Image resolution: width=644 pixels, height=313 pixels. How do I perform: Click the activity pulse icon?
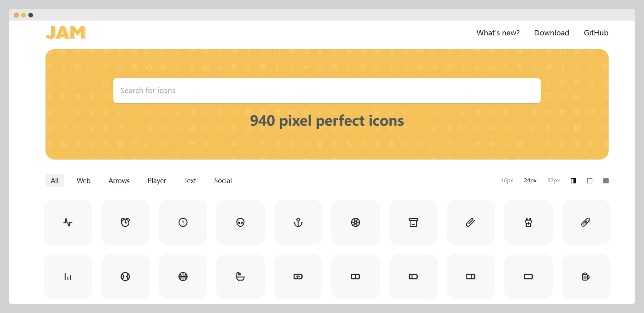tap(68, 222)
